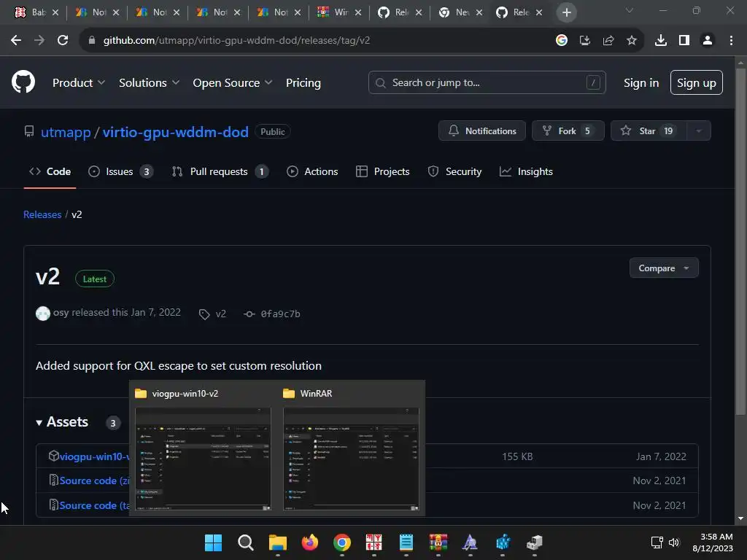
Task: Open the Star list dropdown arrow
Action: (699, 131)
